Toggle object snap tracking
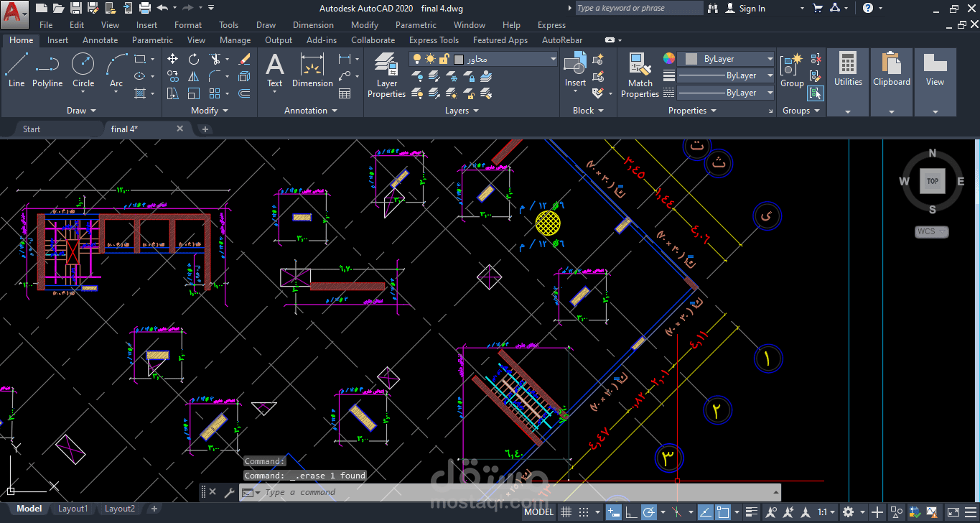 pos(705,512)
